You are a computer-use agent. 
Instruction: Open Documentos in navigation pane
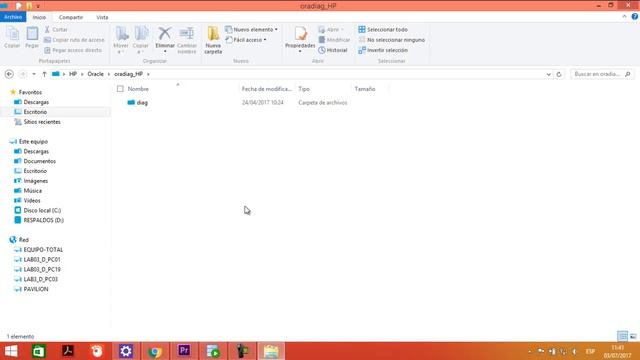click(x=40, y=161)
